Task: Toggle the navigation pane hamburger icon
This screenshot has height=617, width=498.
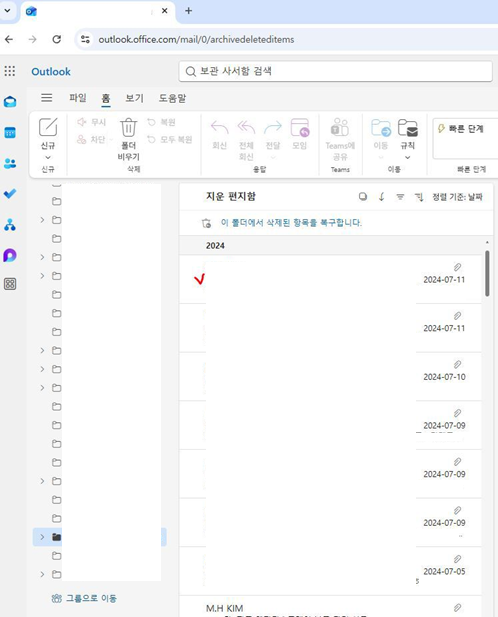Action: pos(47,98)
